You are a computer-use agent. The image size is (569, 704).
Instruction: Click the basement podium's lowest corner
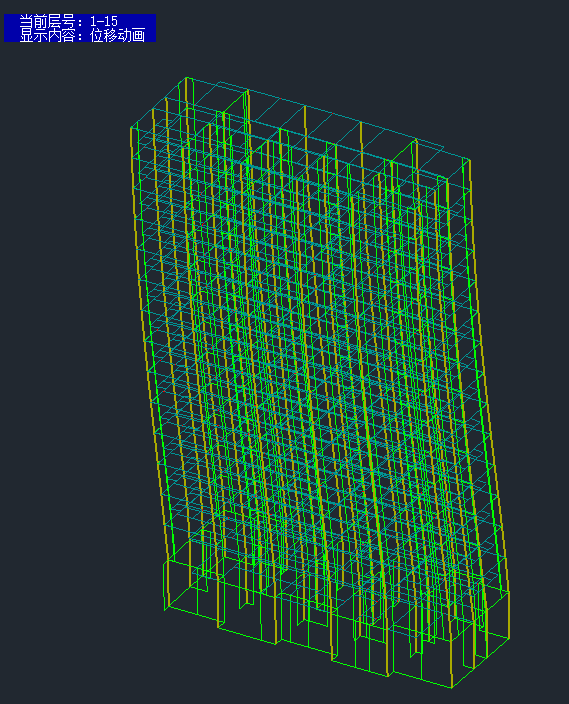pos(452,687)
